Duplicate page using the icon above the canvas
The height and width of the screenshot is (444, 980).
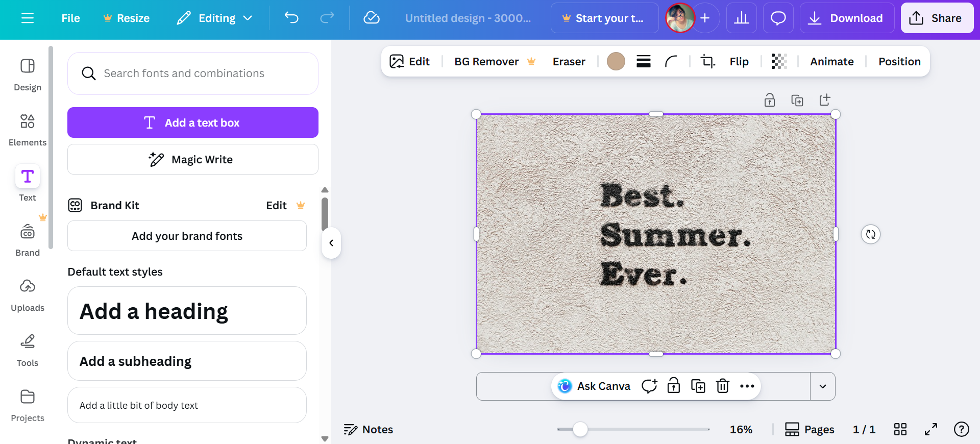point(797,100)
